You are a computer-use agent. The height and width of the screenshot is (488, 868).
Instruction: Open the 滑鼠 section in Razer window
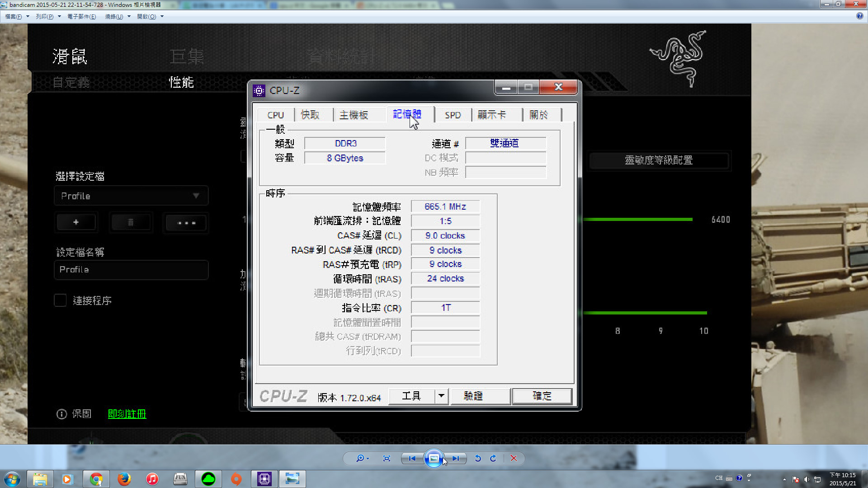[x=70, y=57]
